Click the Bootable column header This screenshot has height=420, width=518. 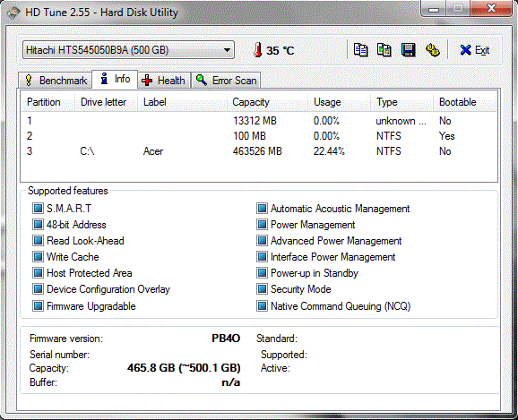464,102
